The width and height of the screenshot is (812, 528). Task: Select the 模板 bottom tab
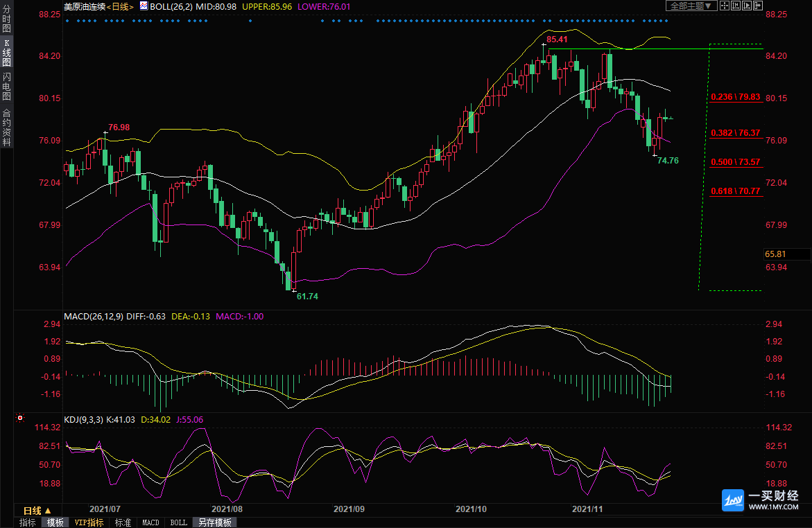[55, 523]
